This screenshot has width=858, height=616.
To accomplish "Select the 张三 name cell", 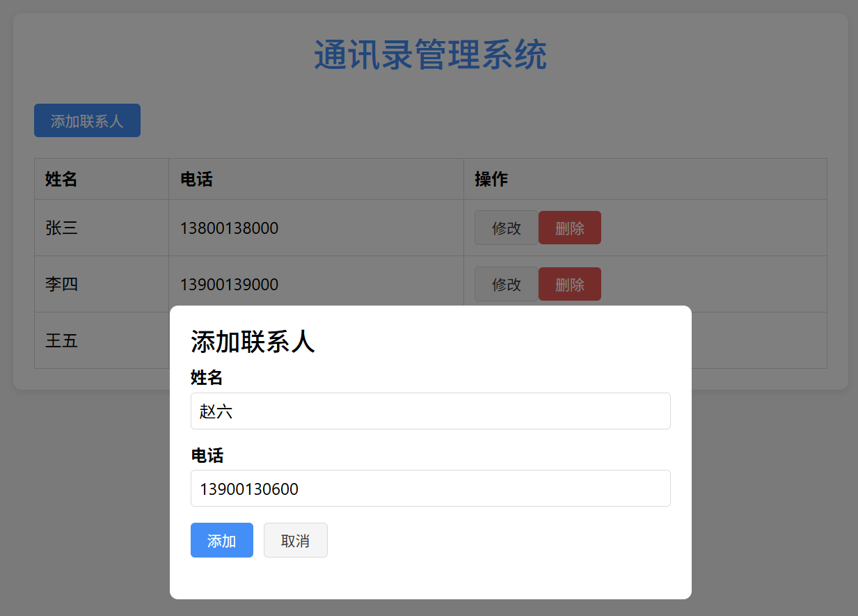I will tap(102, 228).
